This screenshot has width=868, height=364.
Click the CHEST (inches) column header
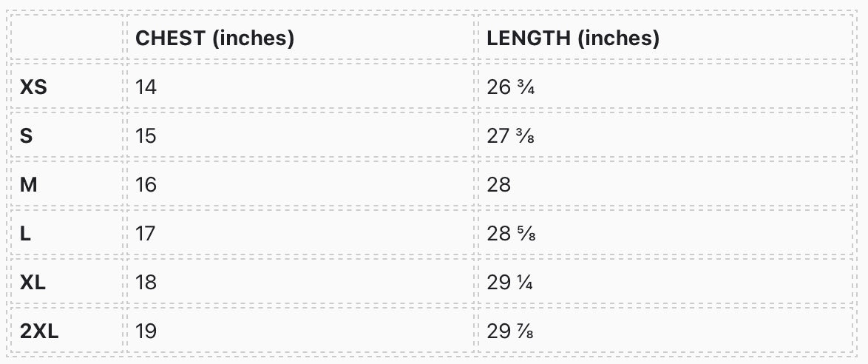coord(214,38)
